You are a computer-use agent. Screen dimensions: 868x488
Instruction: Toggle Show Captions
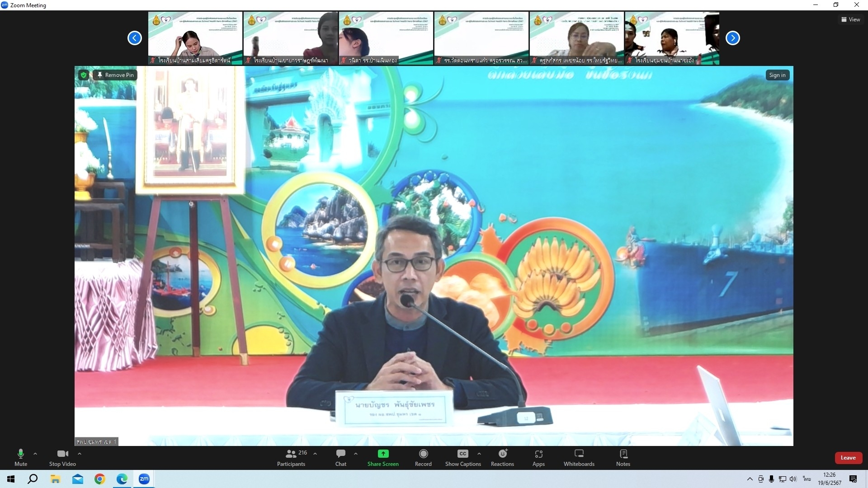point(462,457)
